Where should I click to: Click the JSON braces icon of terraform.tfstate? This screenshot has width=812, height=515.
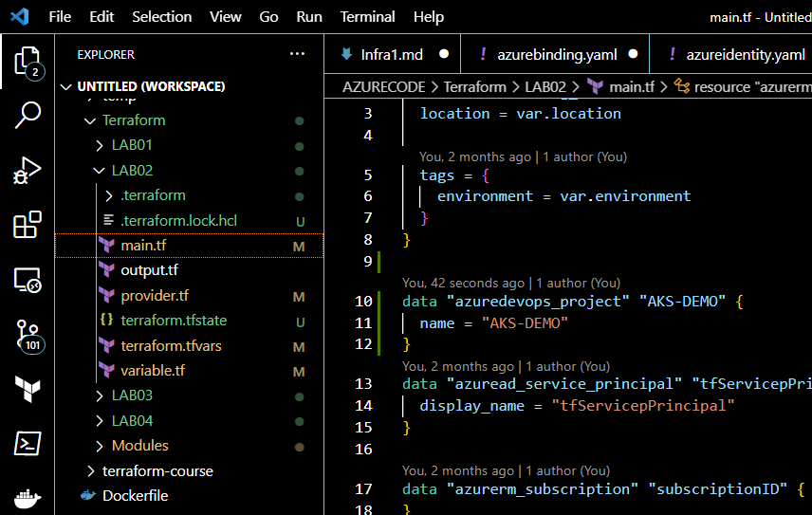point(106,320)
